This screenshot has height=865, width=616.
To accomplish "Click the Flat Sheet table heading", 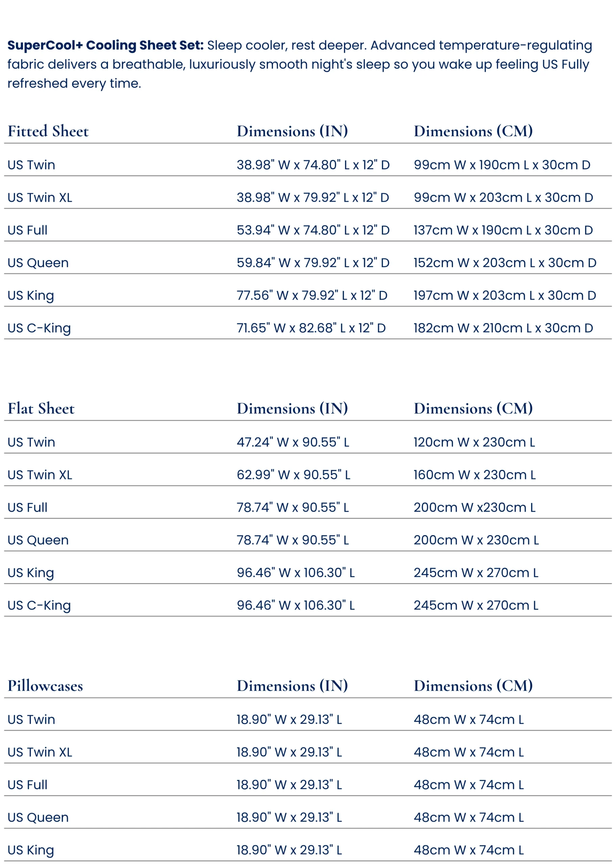I will click(41, 409).
